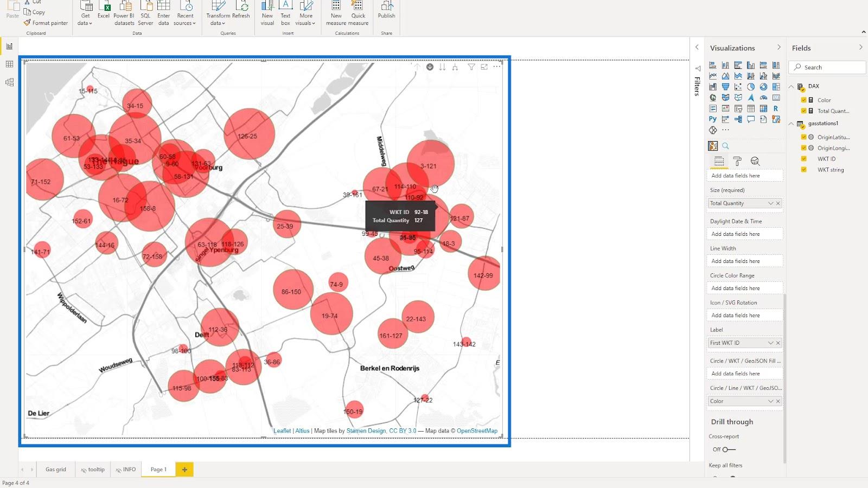This screenshot has height=488, width=868.
Task: Switch to the Gas grid page tab
Action: coord(56,470)
